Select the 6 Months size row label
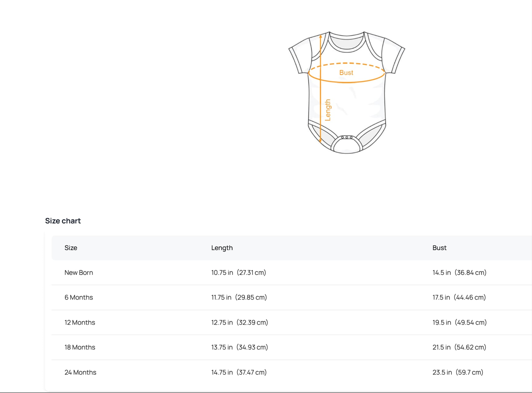The width and height of the screenshot is (532, 393). pos(79,297)
